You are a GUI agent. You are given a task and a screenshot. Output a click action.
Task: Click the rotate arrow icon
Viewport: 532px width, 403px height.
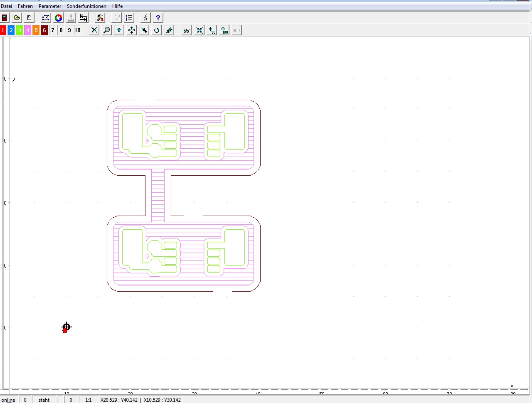[x=157, y=30]
